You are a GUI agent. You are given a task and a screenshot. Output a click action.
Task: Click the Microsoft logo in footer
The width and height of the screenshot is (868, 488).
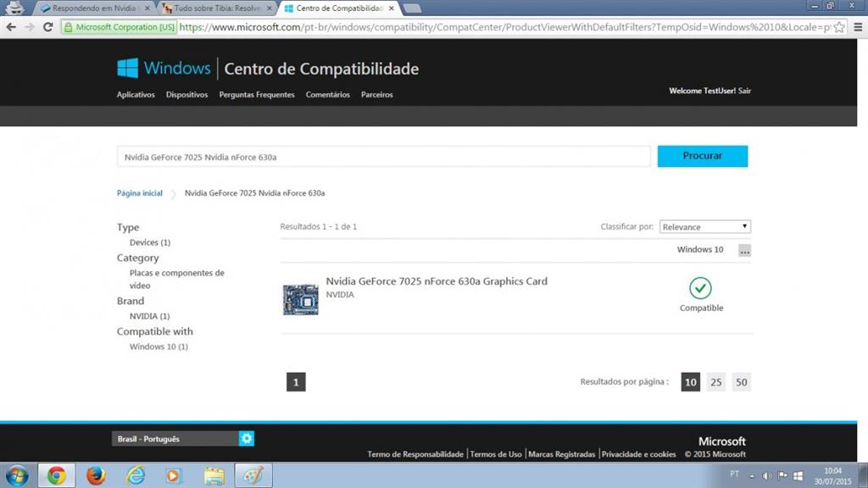(x=722, y=441)
